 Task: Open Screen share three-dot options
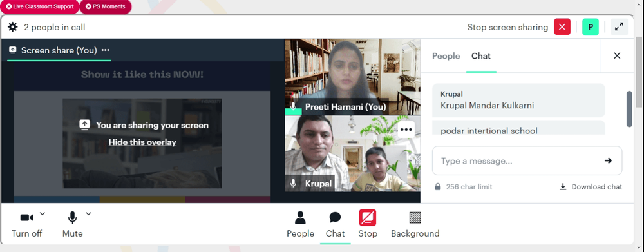click(x=106, y=50)
